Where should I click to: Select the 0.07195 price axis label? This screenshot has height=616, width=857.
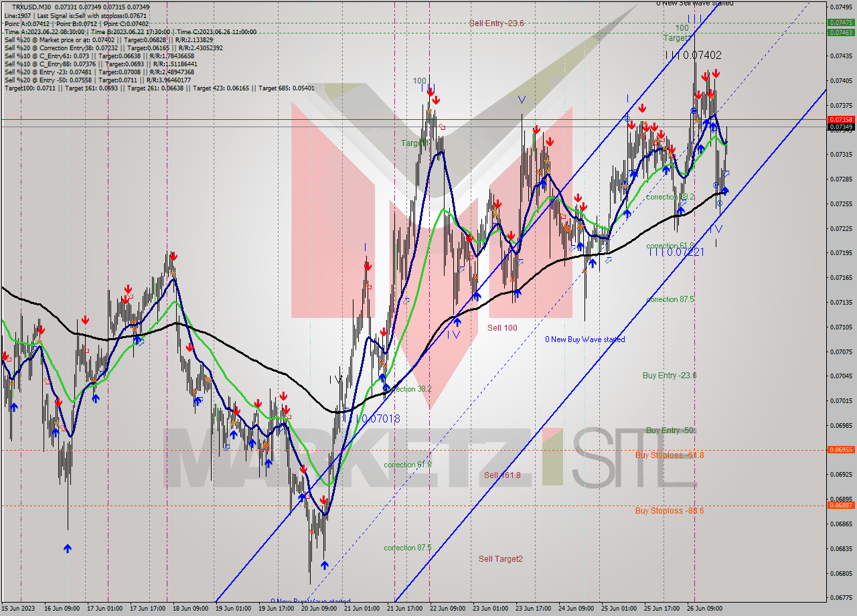pyautogui.click(x=841, y=252)
